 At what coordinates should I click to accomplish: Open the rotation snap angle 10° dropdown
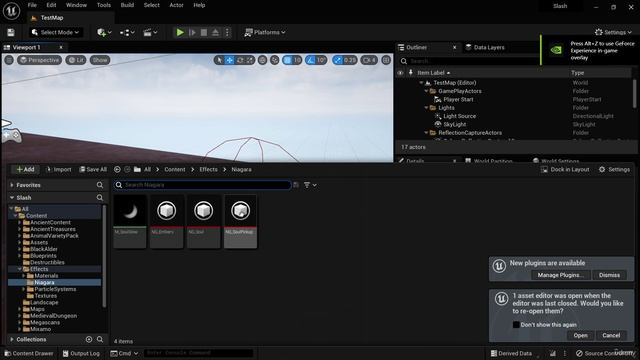tap(322, 60)
